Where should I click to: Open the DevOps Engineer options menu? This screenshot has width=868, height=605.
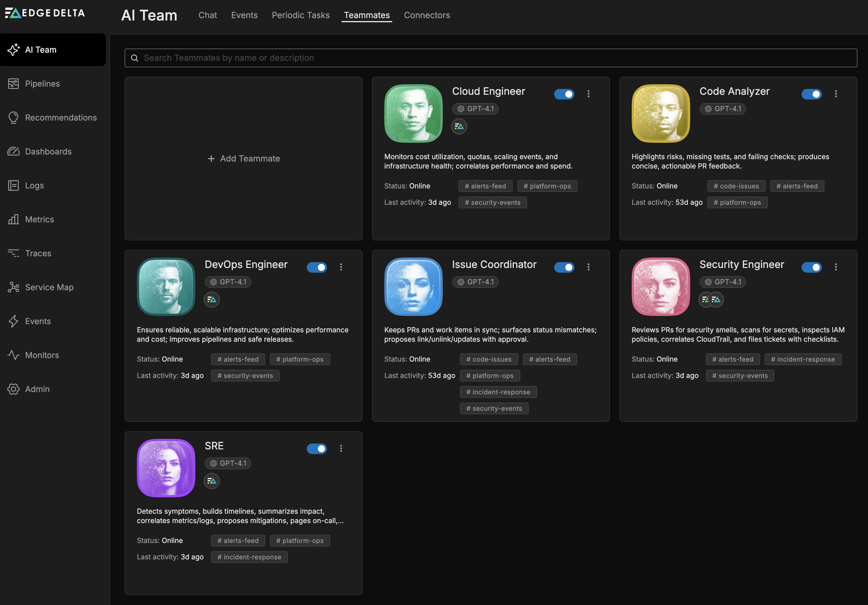click(x=341, y=267)
